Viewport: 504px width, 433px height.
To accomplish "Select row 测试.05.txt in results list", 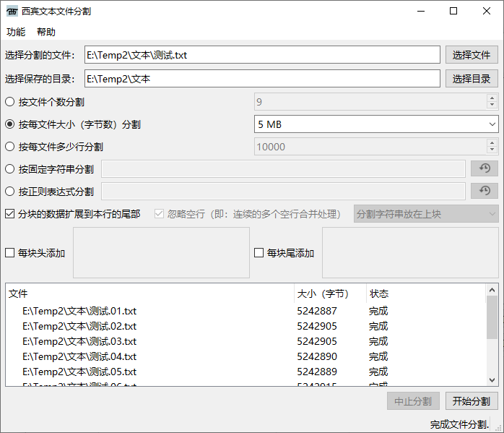I will click(x=246, y=372).
